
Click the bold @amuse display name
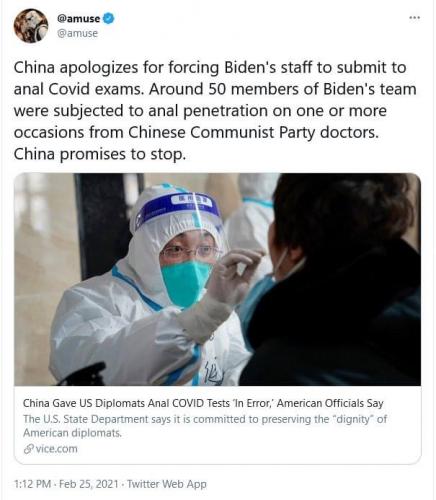coord(78,19)
